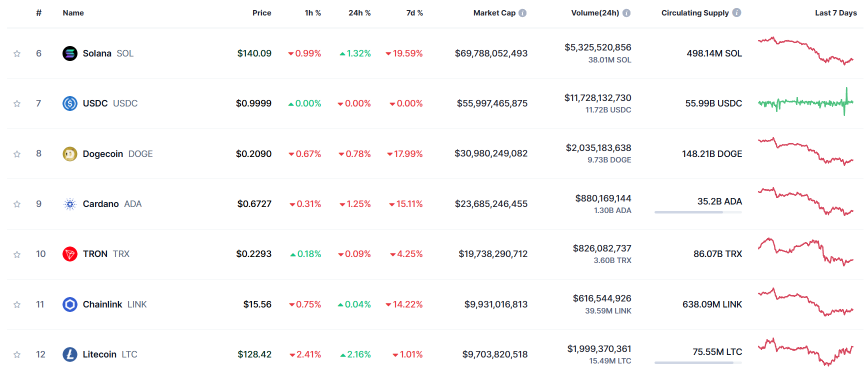Open Cardano 7-day sparkline chart
Viewport: 868px width, 377px height.
click(x=805, y=201)
